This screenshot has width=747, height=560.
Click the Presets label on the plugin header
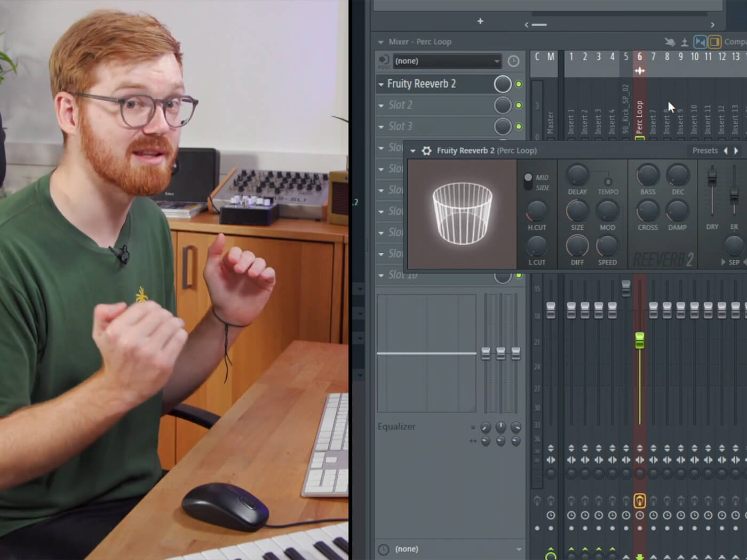click(x=705, y=150)
